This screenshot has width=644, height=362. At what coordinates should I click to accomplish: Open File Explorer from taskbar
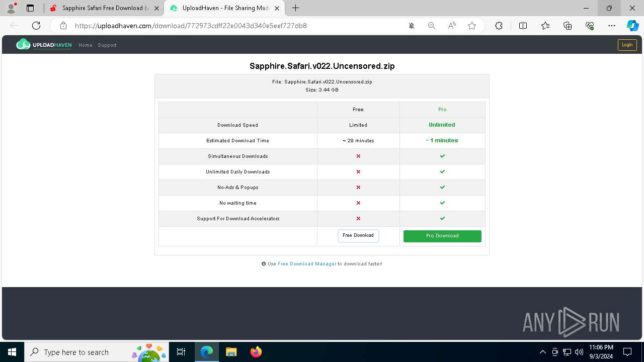click(231, 352)
